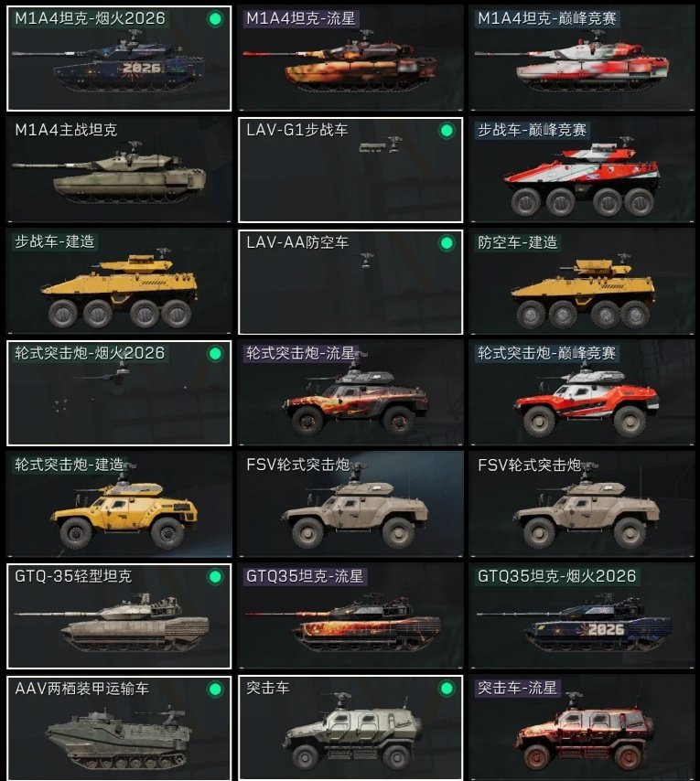Click green indicator on LAV-AA防空车 card
700x781 pixels.
pos(447,243)
